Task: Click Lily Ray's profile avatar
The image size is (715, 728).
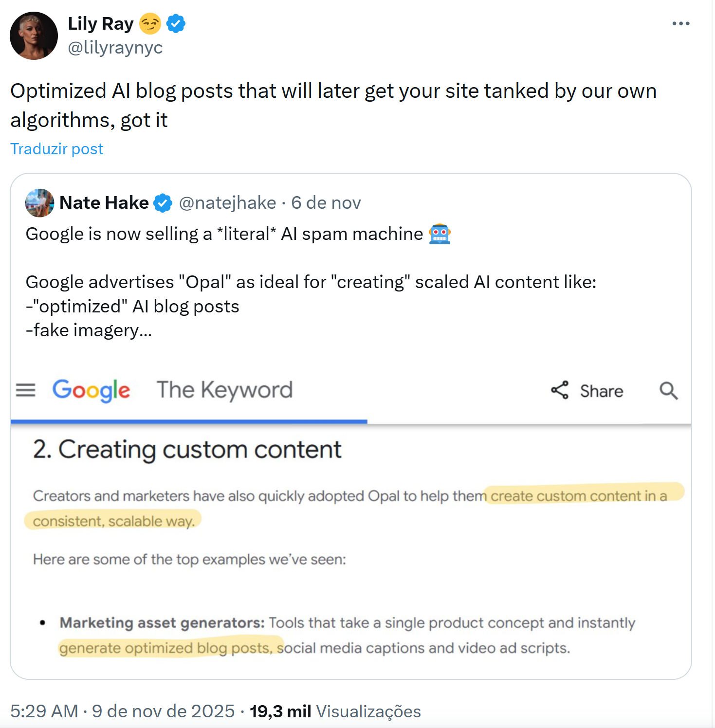Action: pyautogui.click(x=34, y=36)
